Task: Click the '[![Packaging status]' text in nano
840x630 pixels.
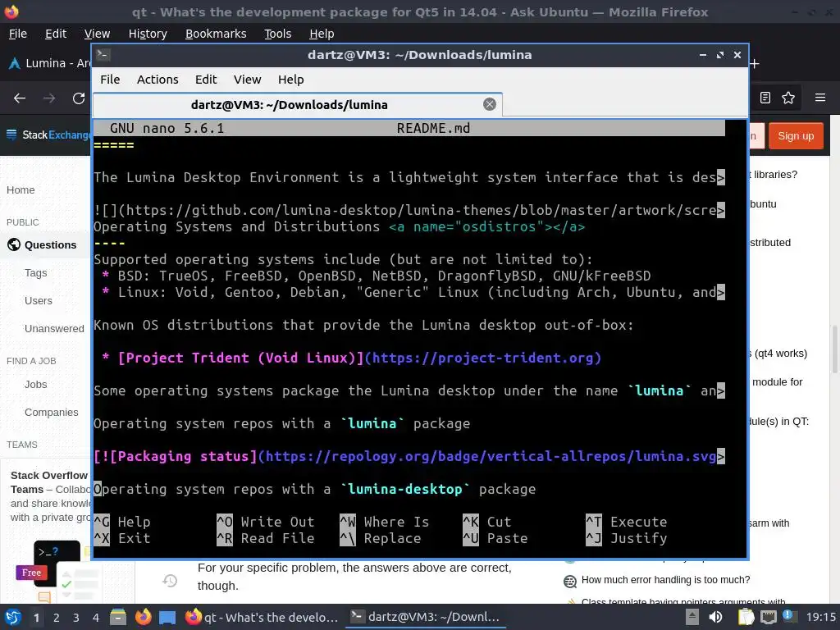Action: (175, 456)
